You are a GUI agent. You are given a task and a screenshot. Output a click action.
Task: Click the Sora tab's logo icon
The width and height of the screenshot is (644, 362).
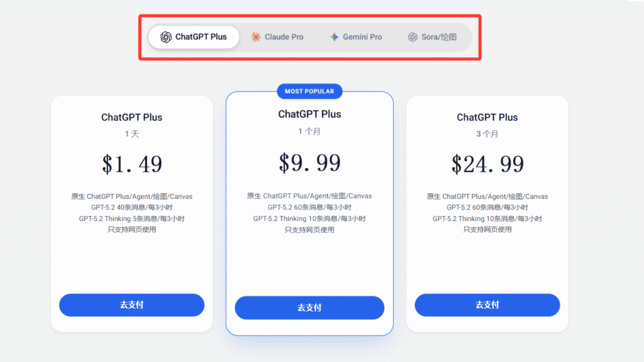(x=413, y=37)
